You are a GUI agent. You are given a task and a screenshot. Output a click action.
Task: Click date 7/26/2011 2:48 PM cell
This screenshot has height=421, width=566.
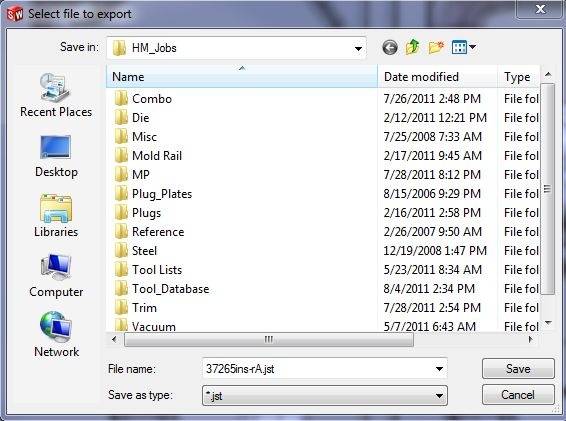(x=432, y=99)
